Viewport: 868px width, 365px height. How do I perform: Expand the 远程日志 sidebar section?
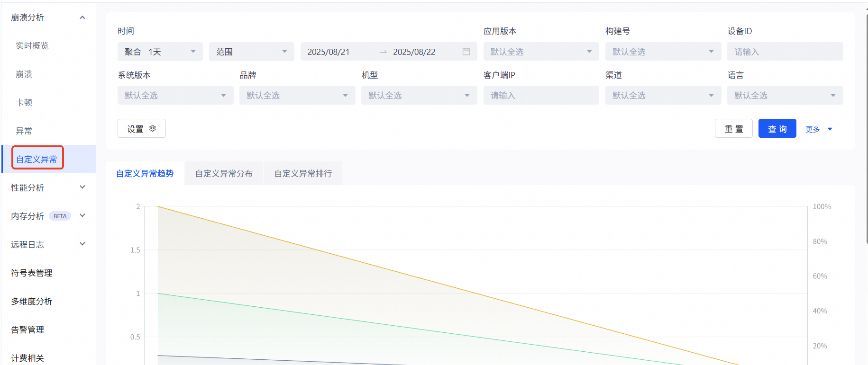point(82,244)
